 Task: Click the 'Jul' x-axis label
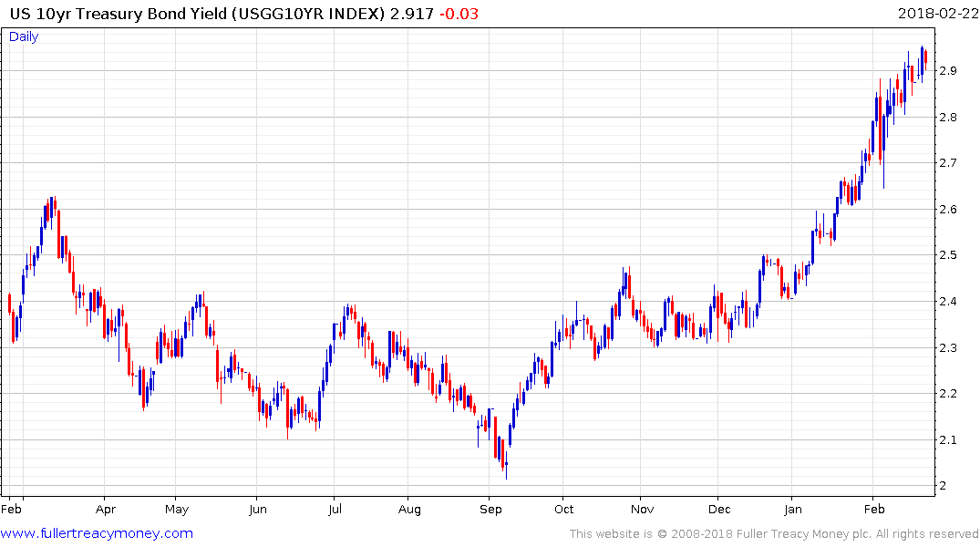pyautogui.click(x=335, y=509)
